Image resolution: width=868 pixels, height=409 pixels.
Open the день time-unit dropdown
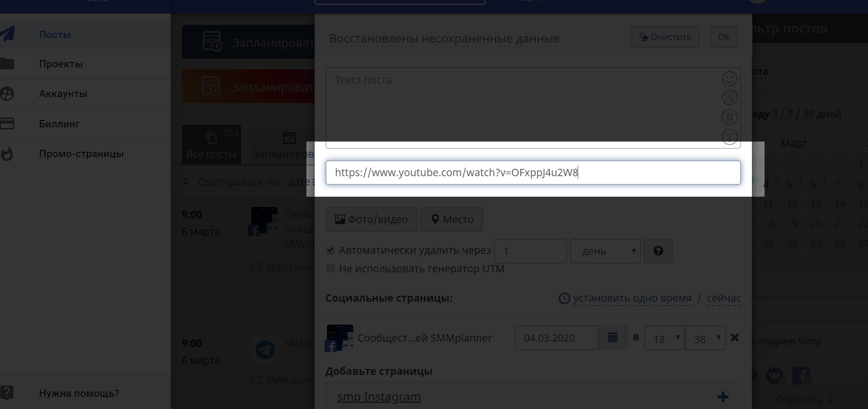pos(606,251)
